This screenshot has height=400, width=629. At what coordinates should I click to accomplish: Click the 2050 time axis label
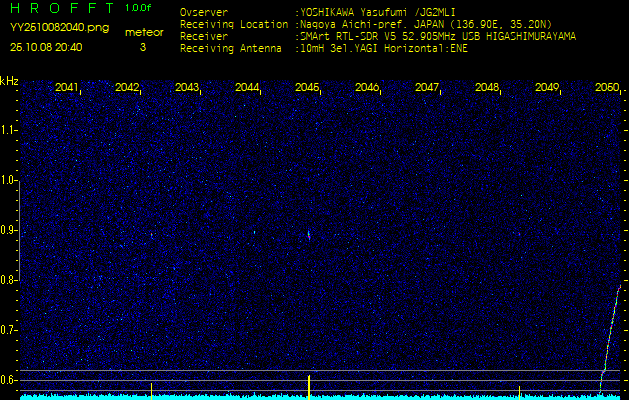pyautogui.click(x=607, y=88)
